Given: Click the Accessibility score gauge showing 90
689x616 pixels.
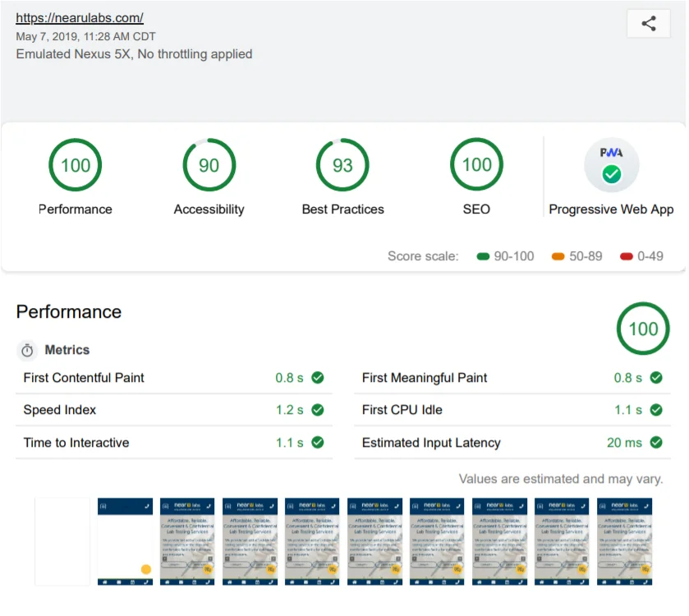Looking at the screenshot, I should click(x=209, y=165).
